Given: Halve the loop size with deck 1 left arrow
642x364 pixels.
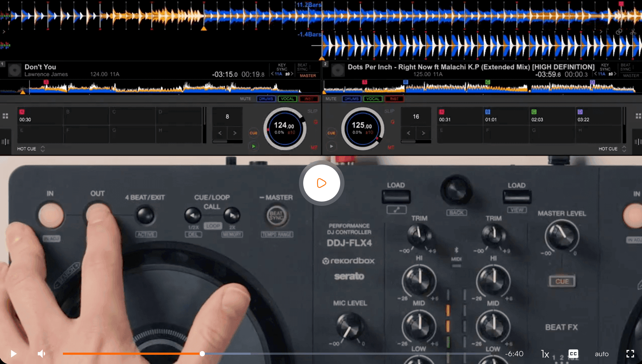Looking at the screenshot, I should pos(220,133).
